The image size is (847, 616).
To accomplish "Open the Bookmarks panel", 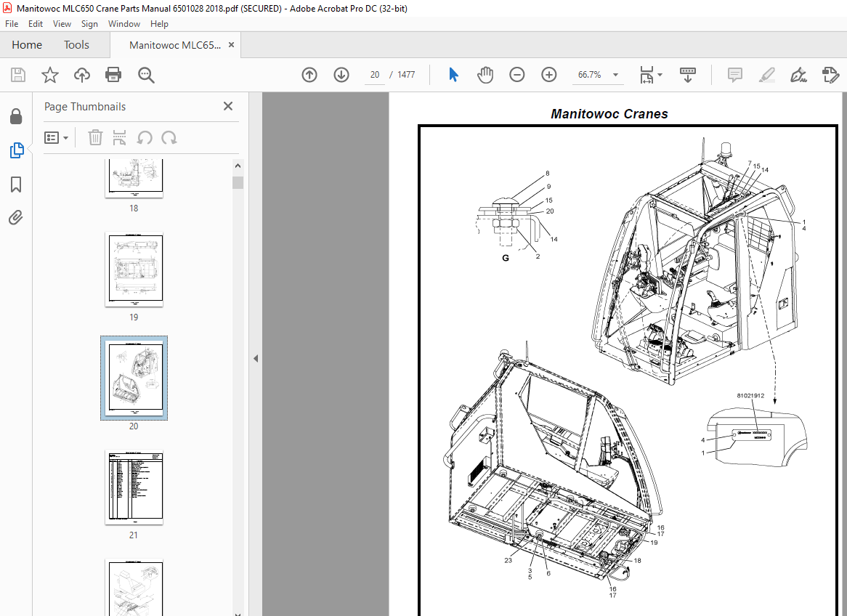I will 16,185.
